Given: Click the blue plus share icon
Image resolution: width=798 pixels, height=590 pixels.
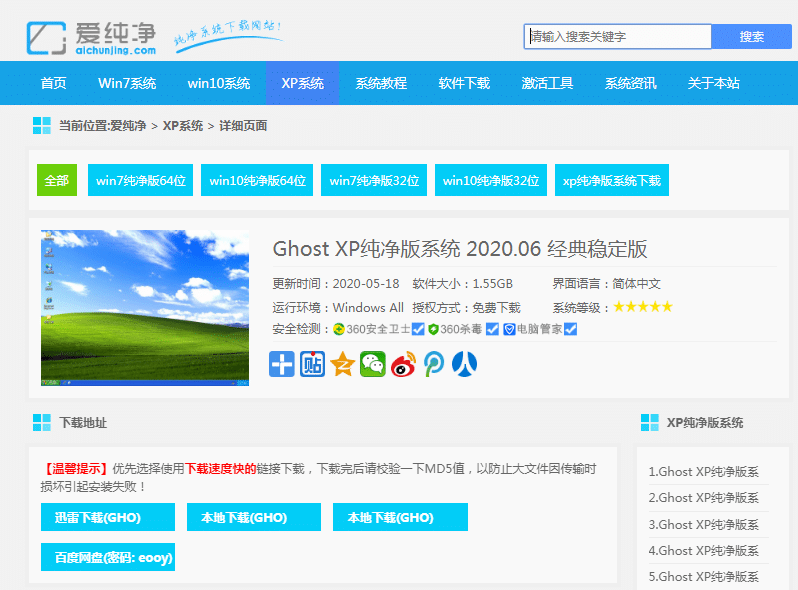Looking at the screenshot, I should [282, 364].
